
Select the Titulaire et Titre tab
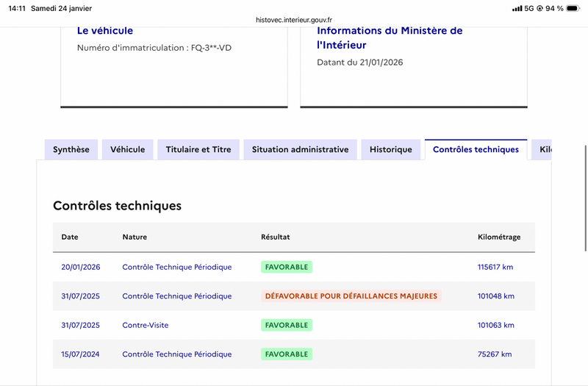pos(198,149)
